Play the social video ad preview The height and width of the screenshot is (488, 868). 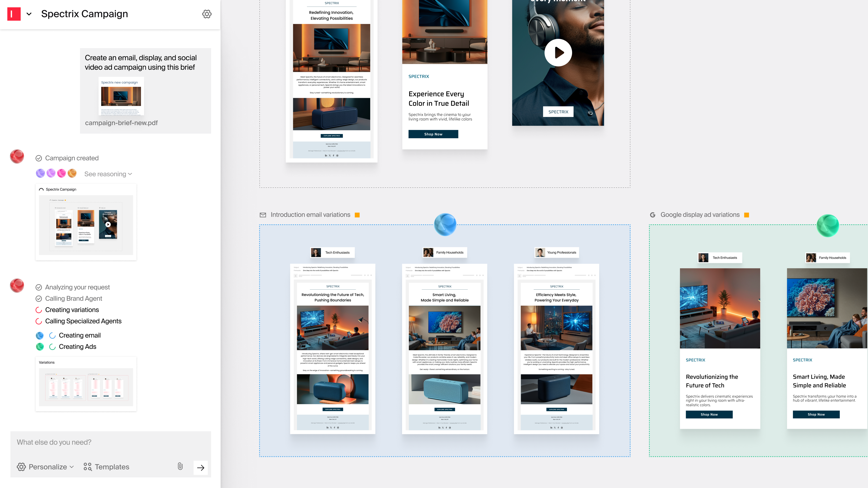click(x=558, y=53)
